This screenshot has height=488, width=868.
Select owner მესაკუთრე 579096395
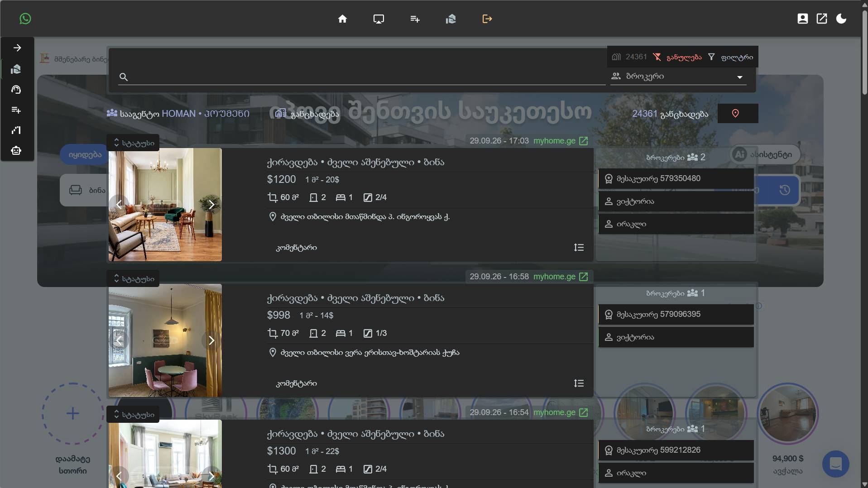click(676, 315)
